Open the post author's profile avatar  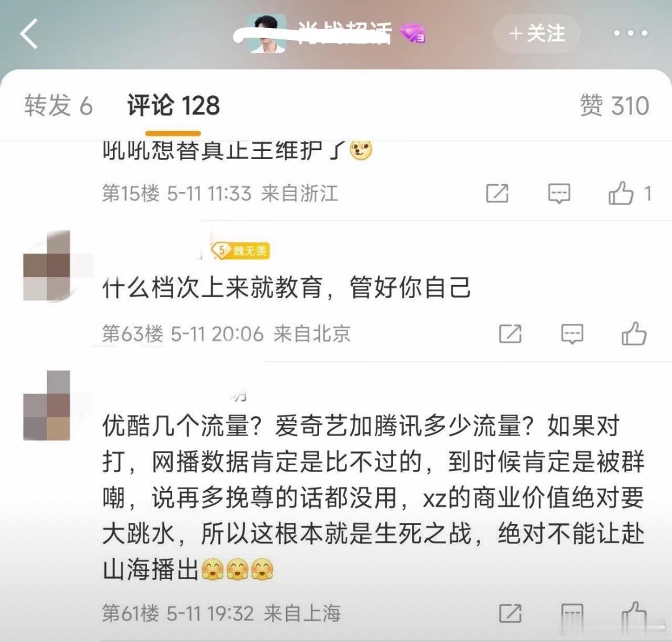click(x=267, y=34)
